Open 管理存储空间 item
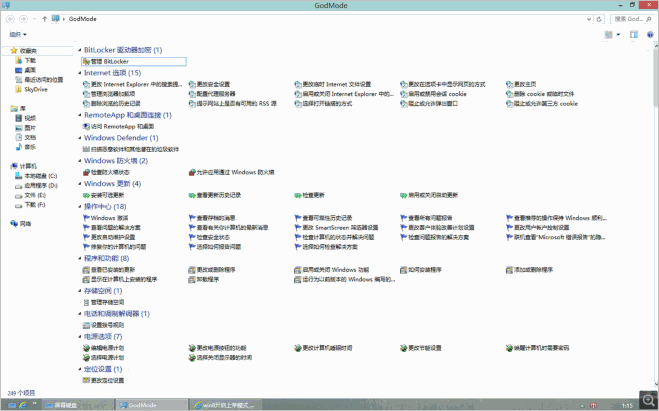Screen dimensions: 659x411 coord(103,302)
